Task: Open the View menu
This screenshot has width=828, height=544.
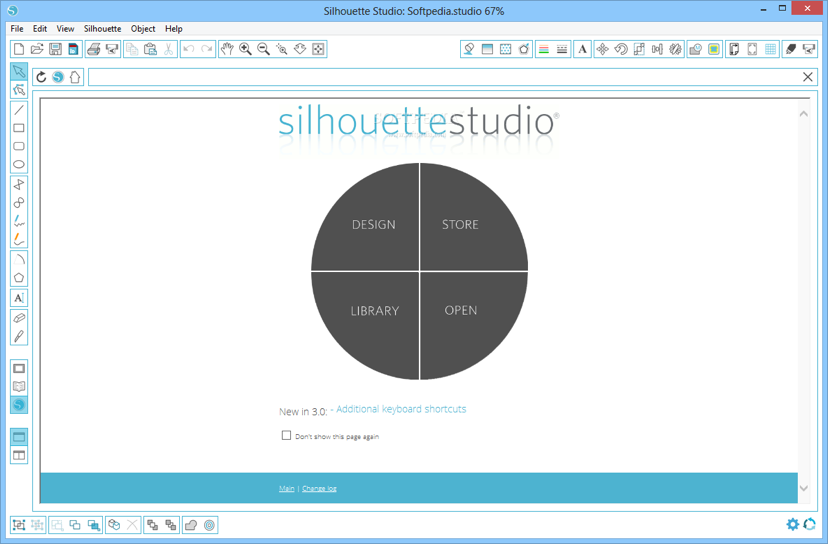Action: pyautogui.click(x=65, y=29)
